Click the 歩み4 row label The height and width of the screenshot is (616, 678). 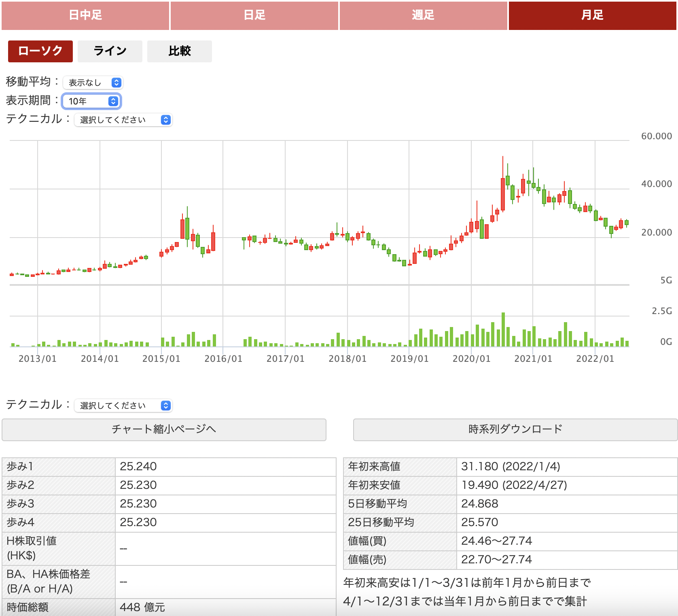coord(20,523)
